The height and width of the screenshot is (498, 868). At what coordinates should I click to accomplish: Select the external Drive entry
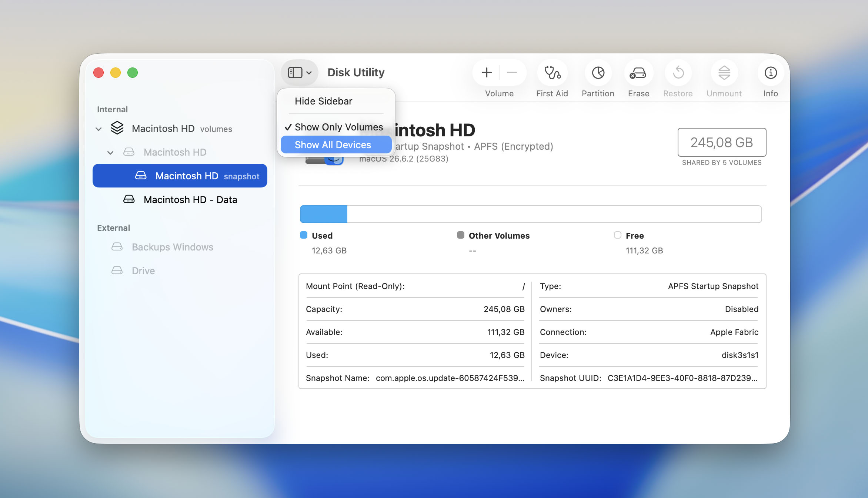[180, 270]
